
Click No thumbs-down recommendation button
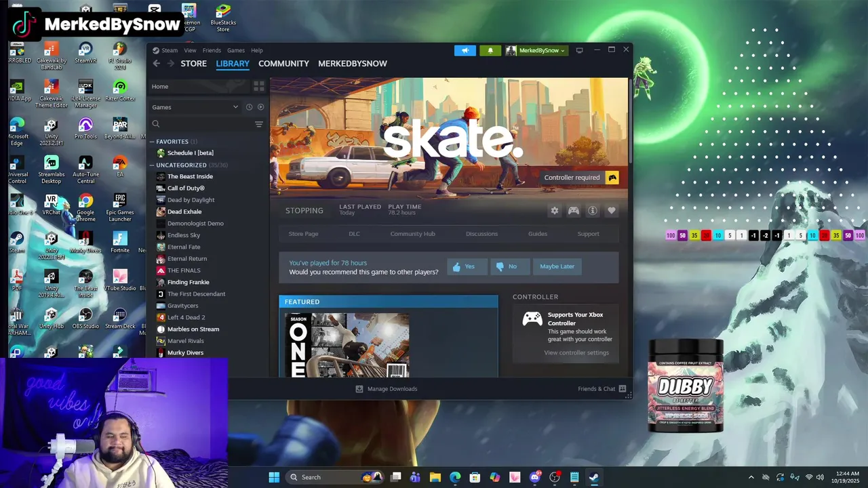pos(509,266)
